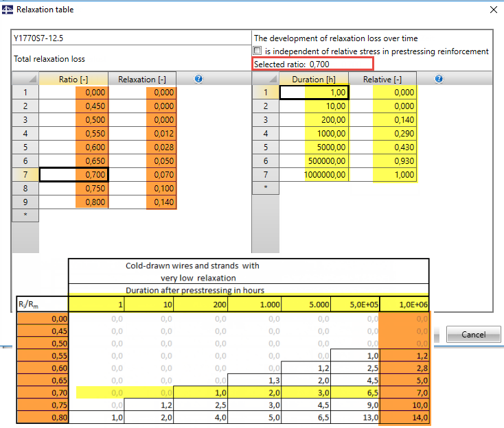Select row 6 header in Ratio table
The width and height of the screenshot is (504, 428).
[x=25, y=161]
